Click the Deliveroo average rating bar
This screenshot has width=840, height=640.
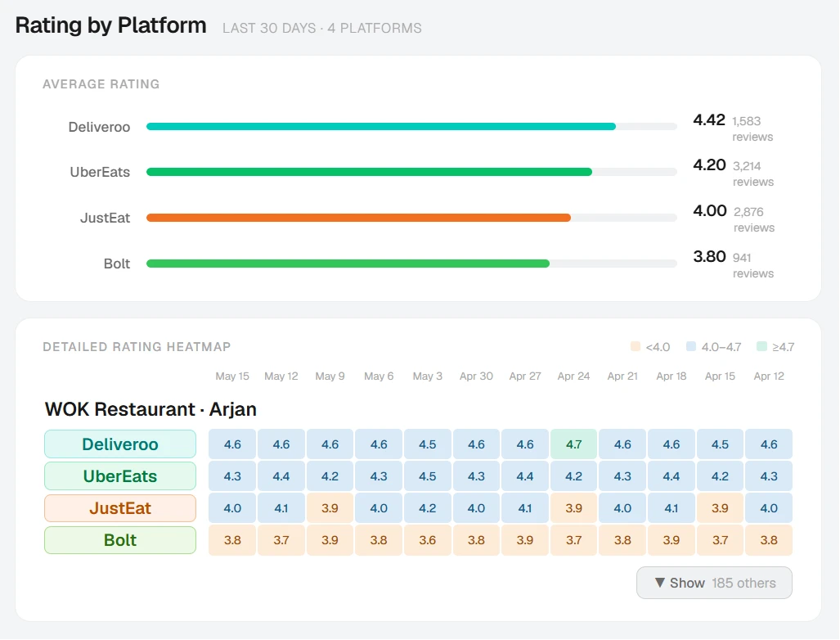tap(411, 127)
